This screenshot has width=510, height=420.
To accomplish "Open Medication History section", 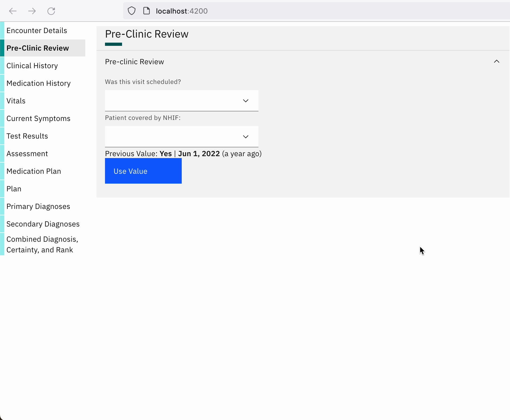I will [x=43, y=83].
